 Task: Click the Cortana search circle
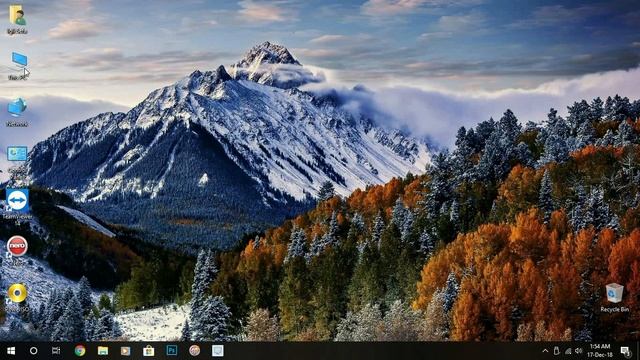(33, 351)
